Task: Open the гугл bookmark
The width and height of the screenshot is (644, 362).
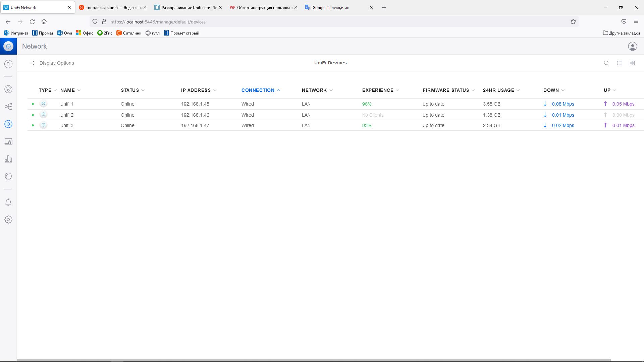Action: [x=153, y=33]
